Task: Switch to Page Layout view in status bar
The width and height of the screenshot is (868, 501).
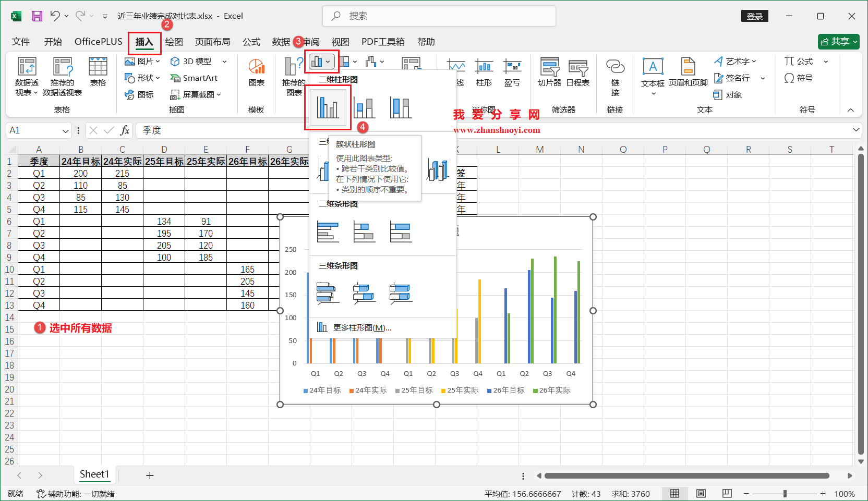Action: (701, 493)
